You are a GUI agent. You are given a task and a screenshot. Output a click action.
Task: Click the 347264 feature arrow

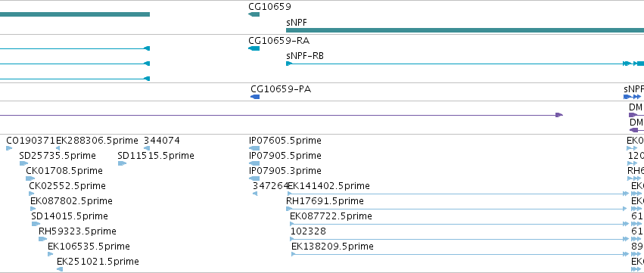click(255, 194)
